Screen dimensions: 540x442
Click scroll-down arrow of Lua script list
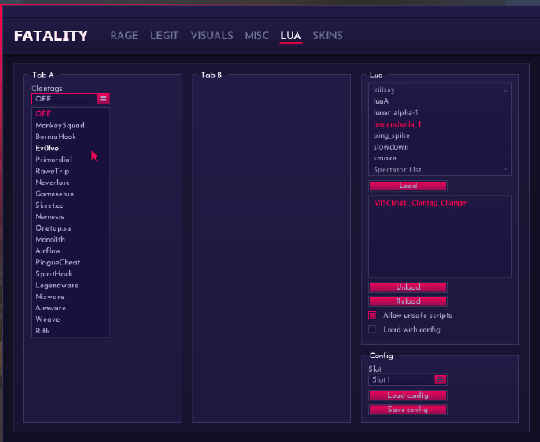click(x=506, y=169)
